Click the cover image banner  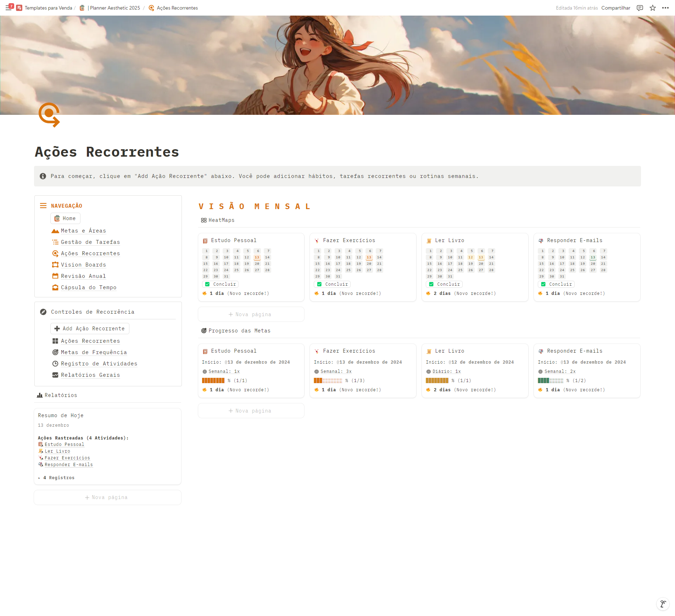coord(337,65)
